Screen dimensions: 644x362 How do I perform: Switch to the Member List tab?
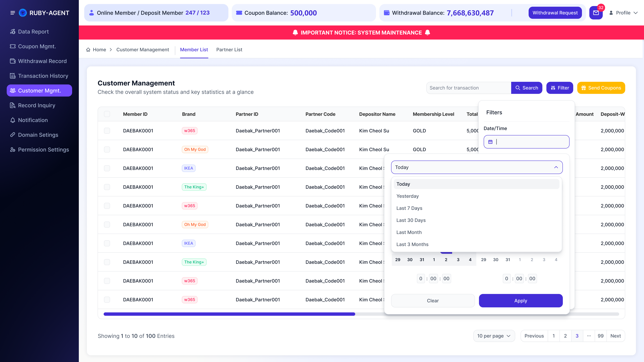pyautogui.click(x=194, y=50)
